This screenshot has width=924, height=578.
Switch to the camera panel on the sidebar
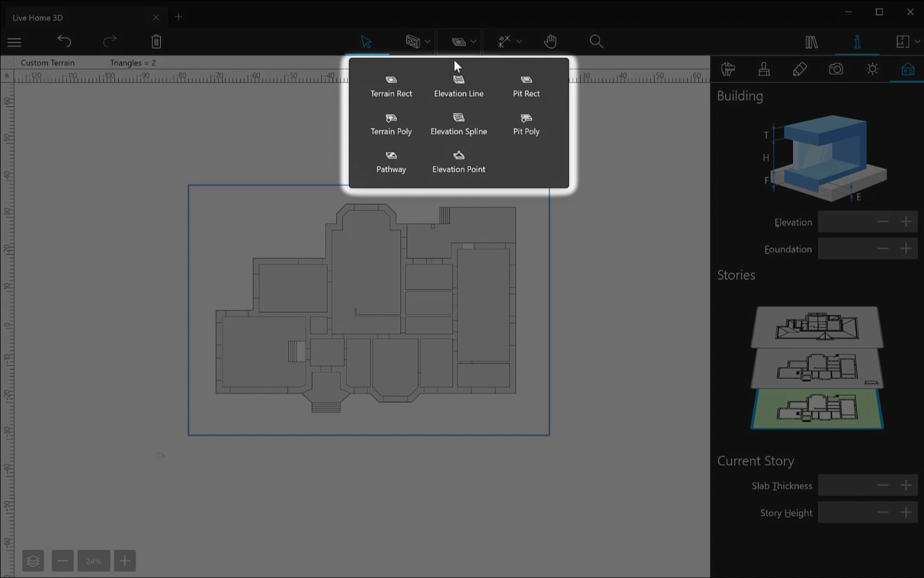click(836, 69)
